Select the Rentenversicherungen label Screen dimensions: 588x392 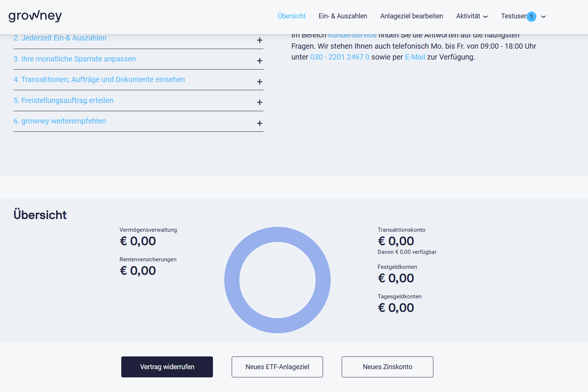(148, 259)
